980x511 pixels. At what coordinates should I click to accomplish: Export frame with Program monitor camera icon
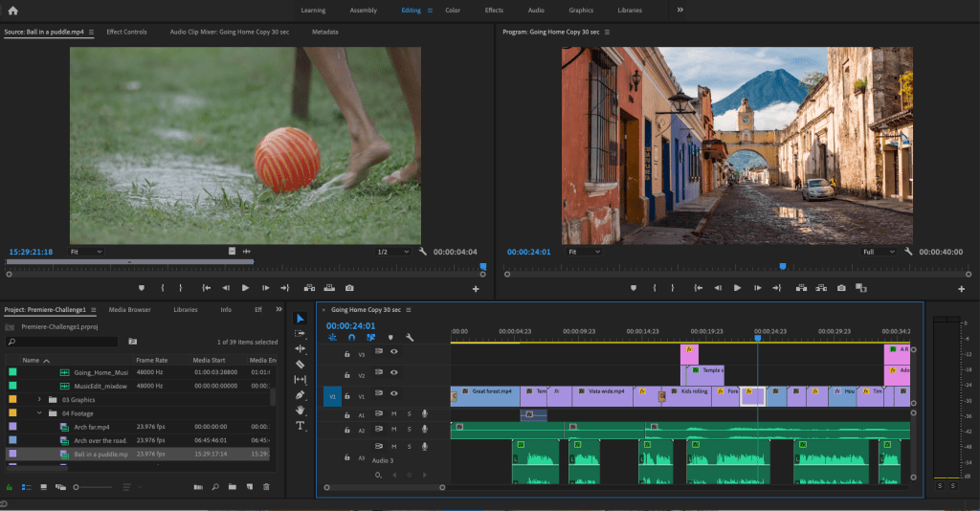(x=841, y=288)
